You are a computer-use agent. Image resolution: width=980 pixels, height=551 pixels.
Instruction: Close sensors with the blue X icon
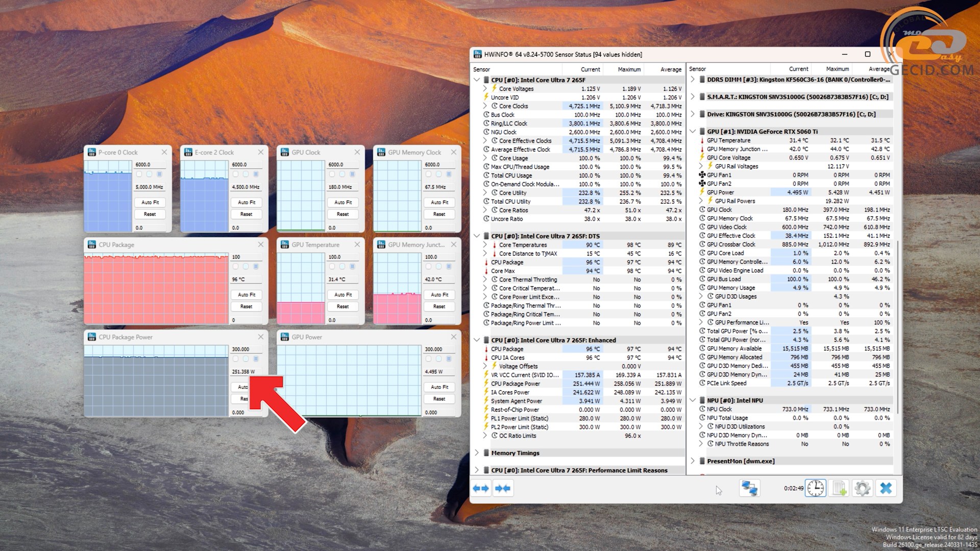tap(886, 488)
